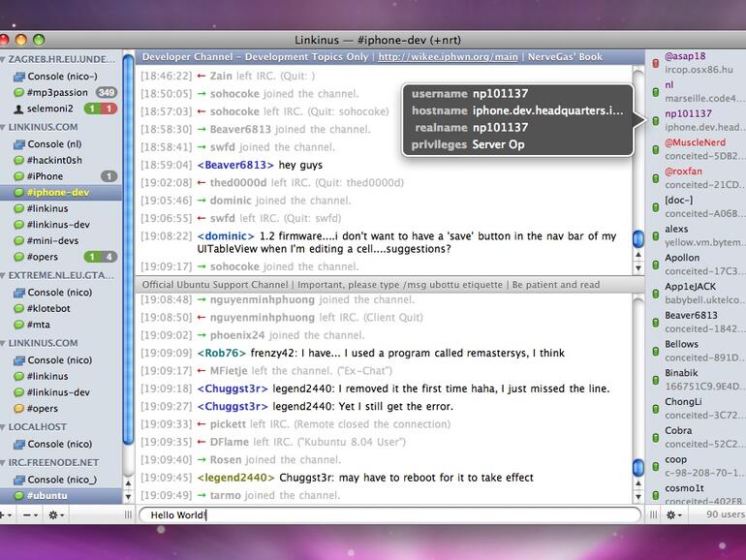Select the #mp3passion channel
746x560 pixels.
[x=56, y=93]
